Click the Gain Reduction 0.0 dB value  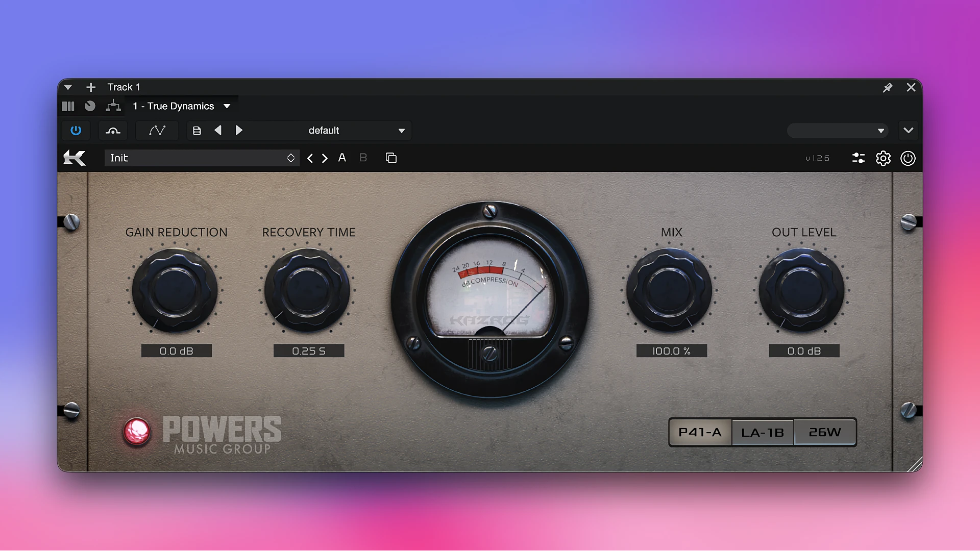pos(177,351)
